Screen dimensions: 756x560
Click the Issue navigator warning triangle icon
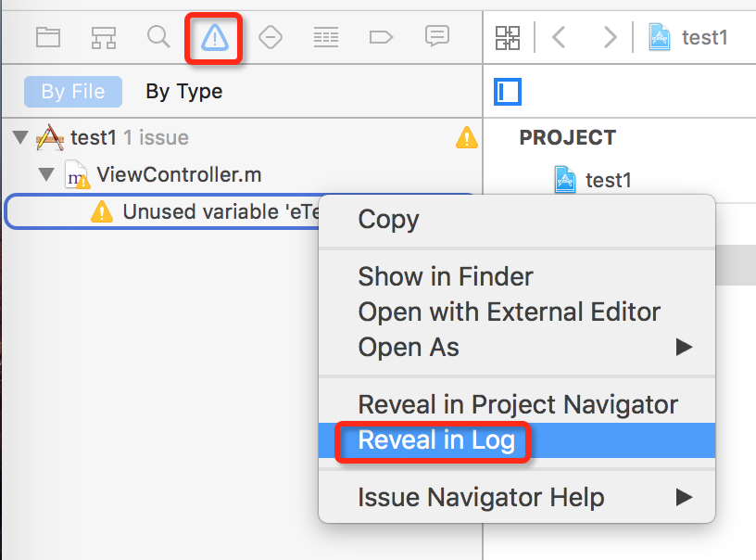click(x=214, y=37)
